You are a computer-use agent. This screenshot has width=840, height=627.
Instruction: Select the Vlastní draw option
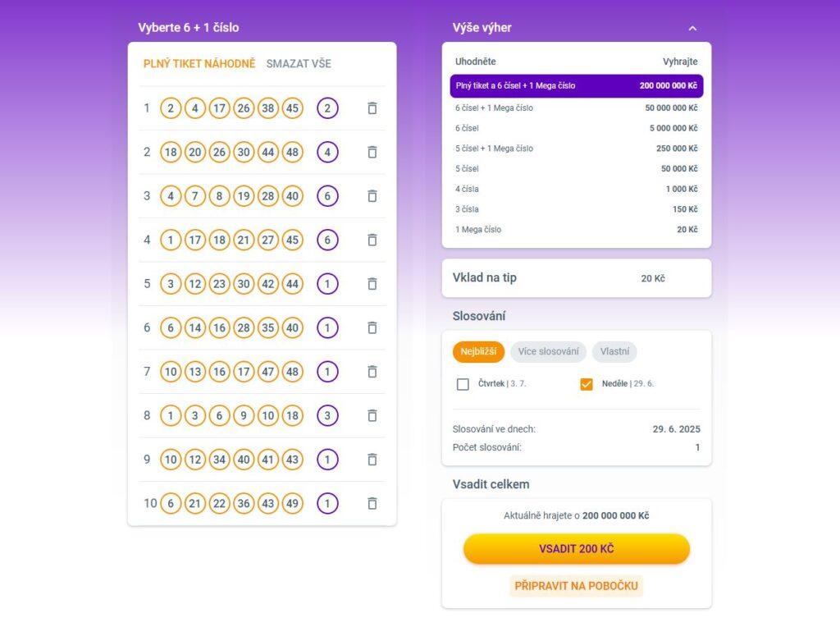coord(614,351)
